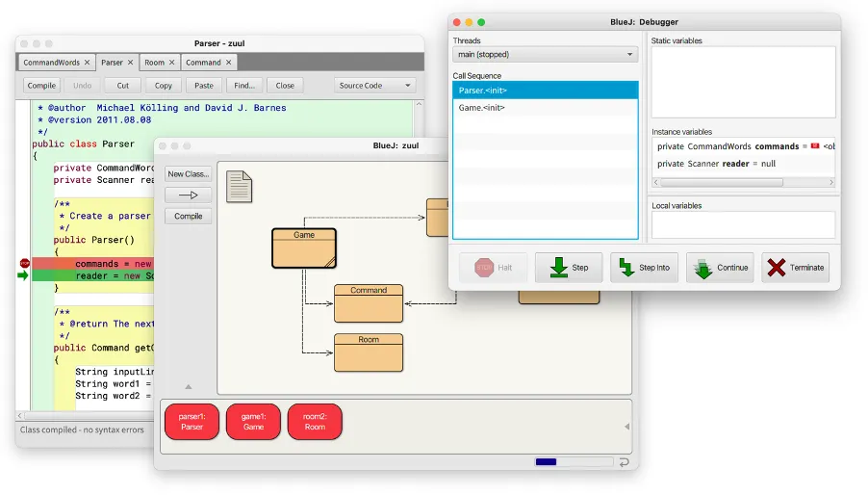The image size is (868, 495).
Task: Click right arrow of Instance variables scrollbar
Action: [830, 182]
